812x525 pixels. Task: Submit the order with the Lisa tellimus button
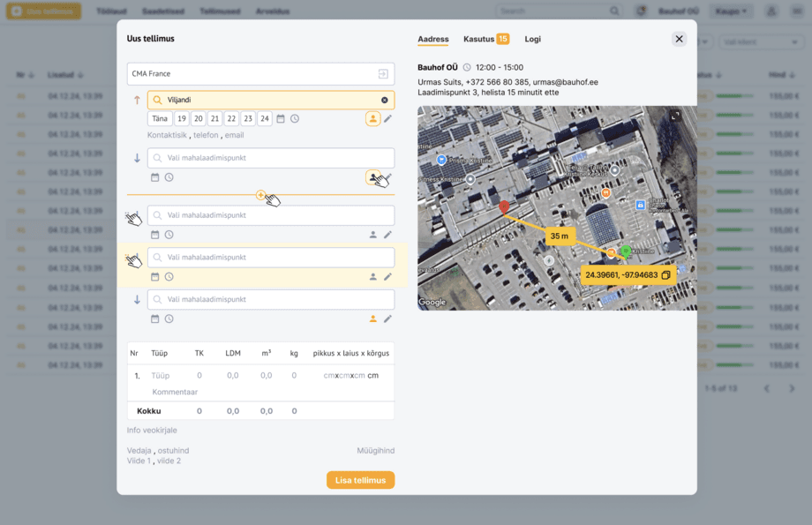pyautogui.click(x=360, y=480)
